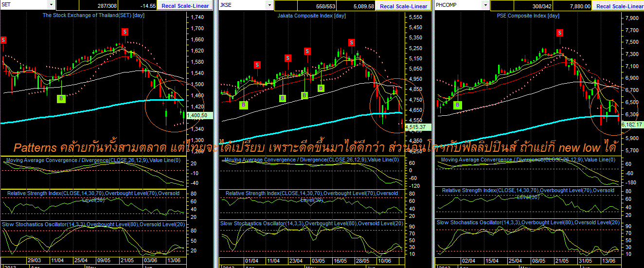Click Recal Scale-Linear on the SET chart

point(185,6)
